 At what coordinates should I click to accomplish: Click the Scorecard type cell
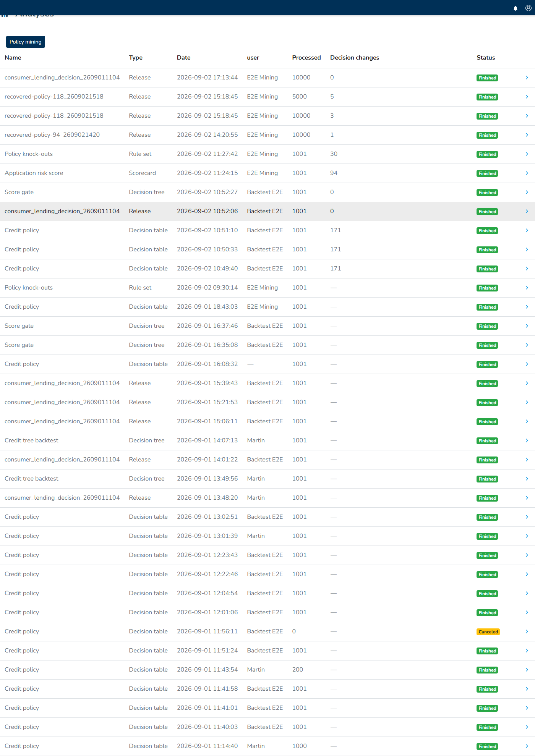click(x=143, y=173)
